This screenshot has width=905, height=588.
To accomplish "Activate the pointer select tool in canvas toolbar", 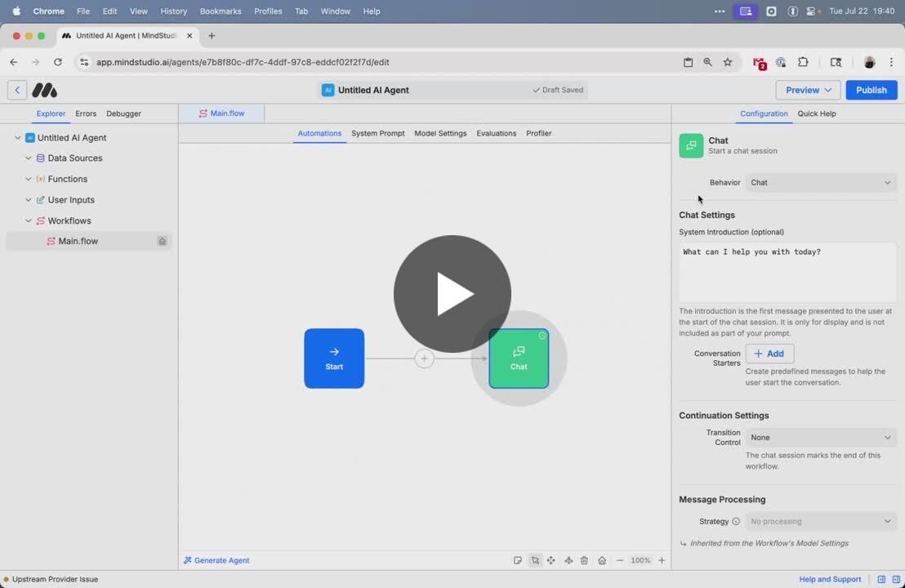I will tap(535, 560).
